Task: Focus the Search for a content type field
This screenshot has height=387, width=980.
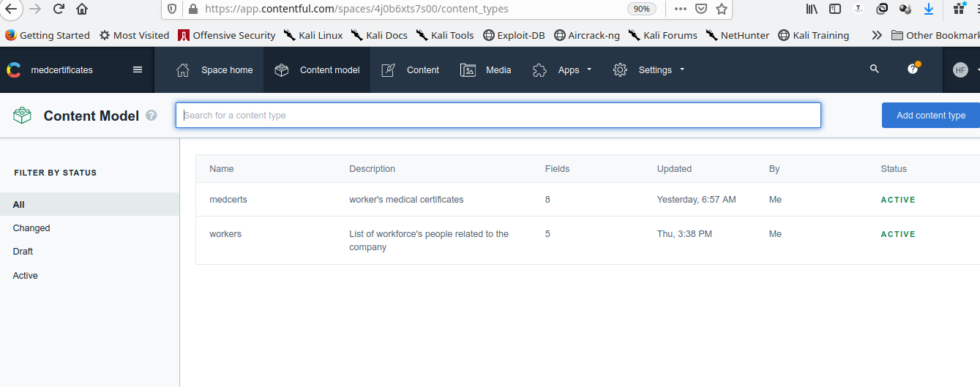Action: (498, 115)
